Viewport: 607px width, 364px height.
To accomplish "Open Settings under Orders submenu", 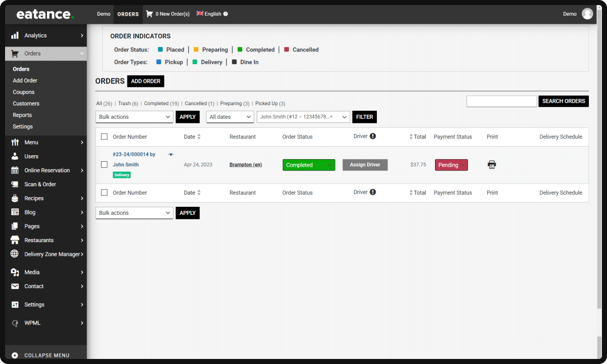I will click(x=23, y=126).
